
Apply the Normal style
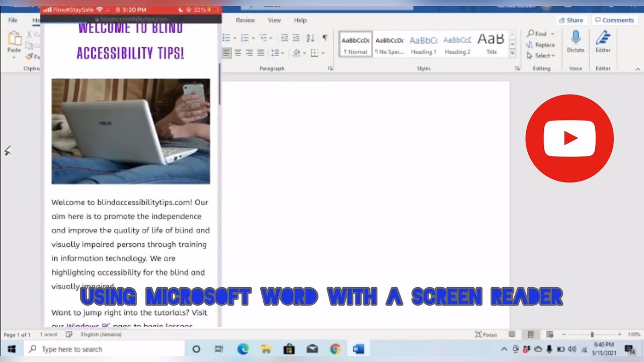pyautogui.click(x=356, y=45)
